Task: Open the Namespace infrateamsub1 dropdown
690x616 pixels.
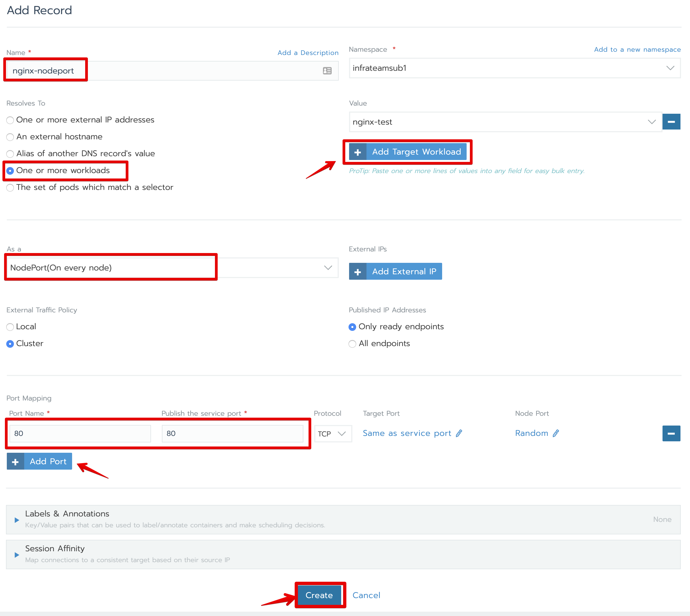Action: 514,68
